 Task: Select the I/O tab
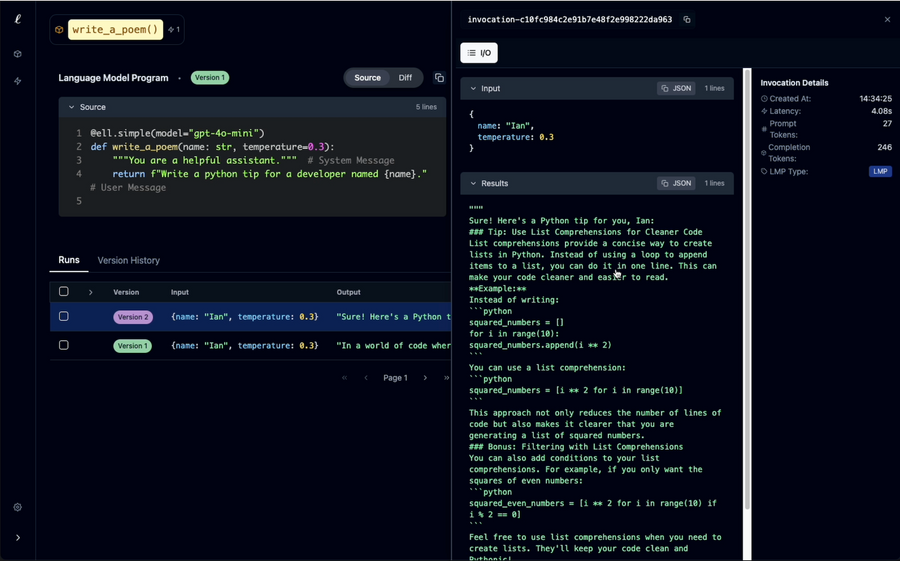click(x=479, y=53)
